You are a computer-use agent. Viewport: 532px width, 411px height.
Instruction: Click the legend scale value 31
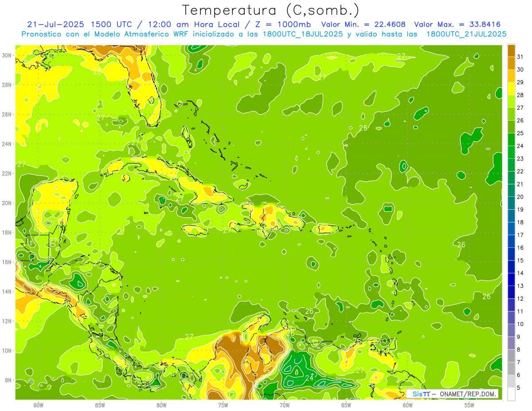[x=520, y=57]
